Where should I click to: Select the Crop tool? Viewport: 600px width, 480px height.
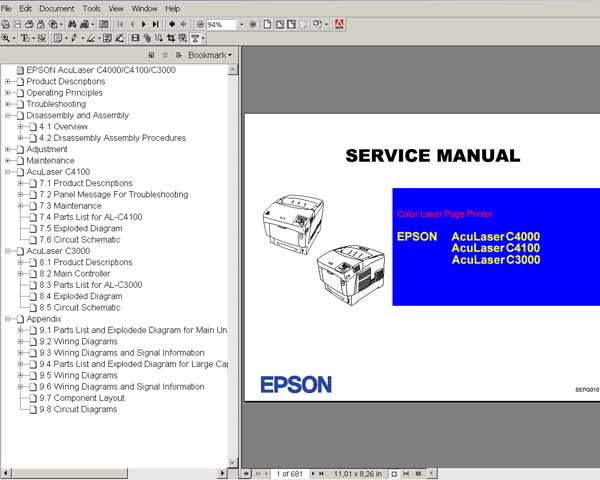pos(171,38)
